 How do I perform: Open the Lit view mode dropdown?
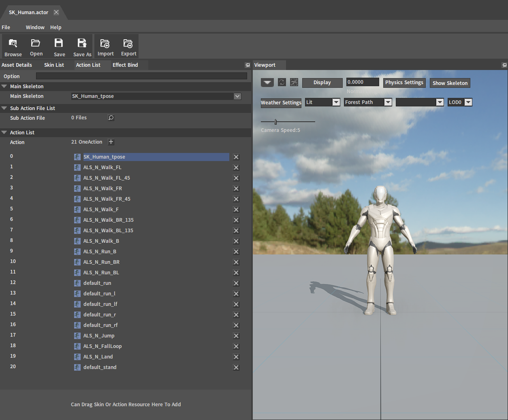(336, 102)
